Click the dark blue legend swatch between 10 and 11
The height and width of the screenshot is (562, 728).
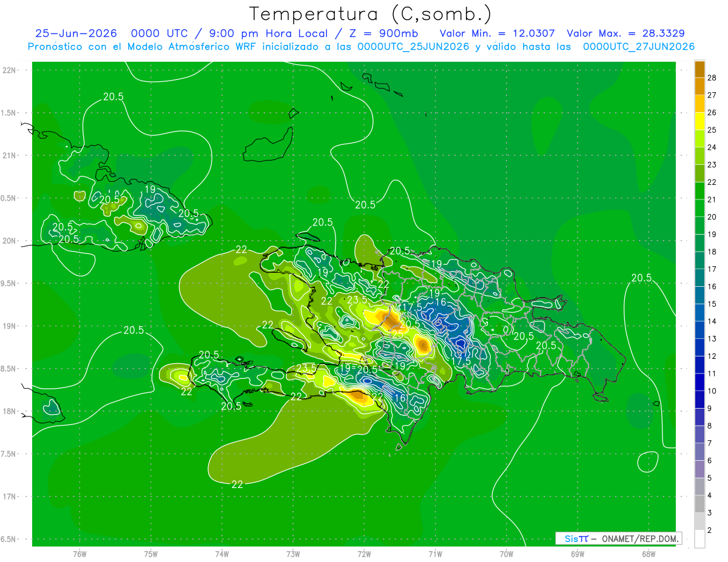point(699,382)
